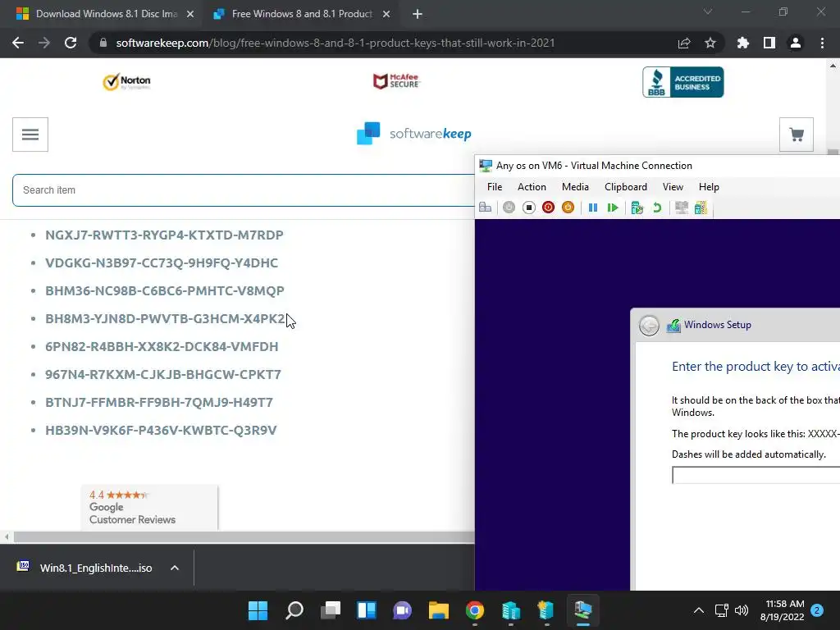Create a VM checkpoint from the toolbar

click(637, 208)
